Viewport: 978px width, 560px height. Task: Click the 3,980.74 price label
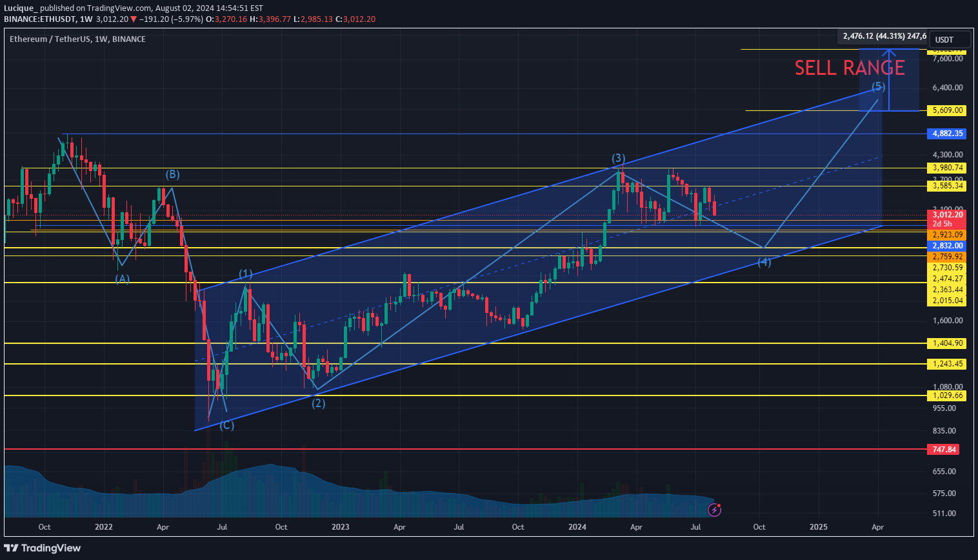tap(947, 168)
